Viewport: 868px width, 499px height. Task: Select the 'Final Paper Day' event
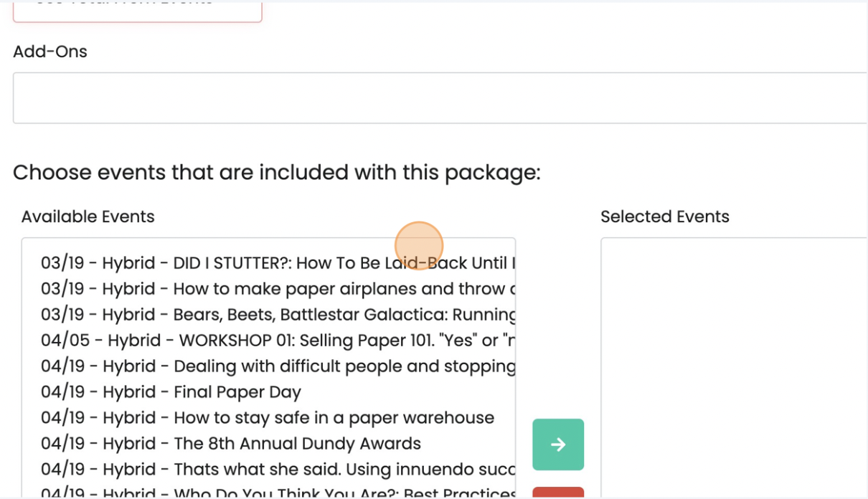pyautogui.click(x=171, y=392)
